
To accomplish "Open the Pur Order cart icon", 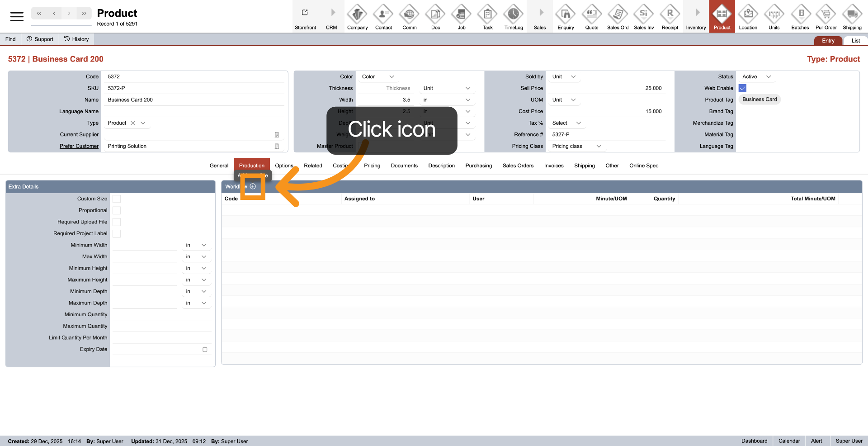I will pos(826,14).
